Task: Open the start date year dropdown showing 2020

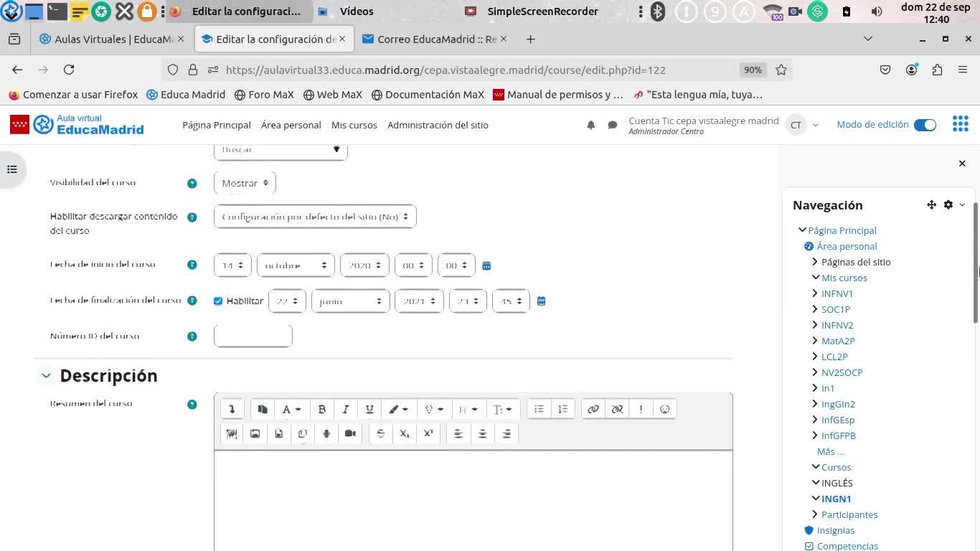Action: [x=364, y=265]
